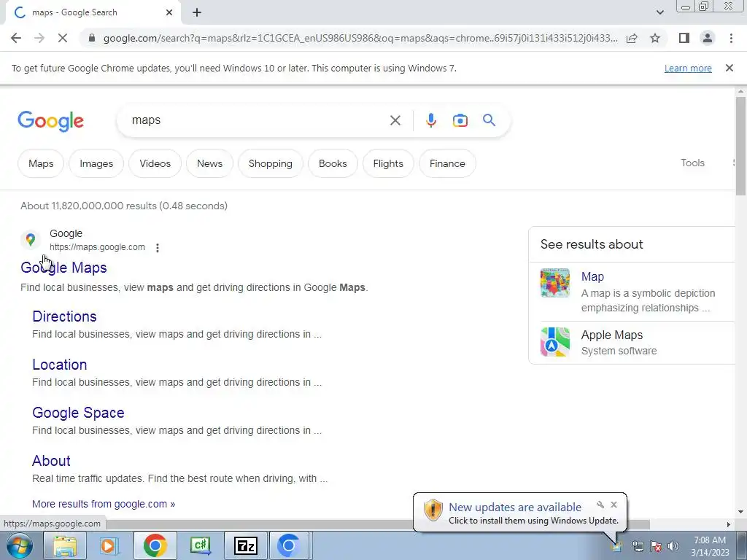Open the clock showing 7:08 AM
Viewport: 747px width, 560px height.
tap(710, 546)
